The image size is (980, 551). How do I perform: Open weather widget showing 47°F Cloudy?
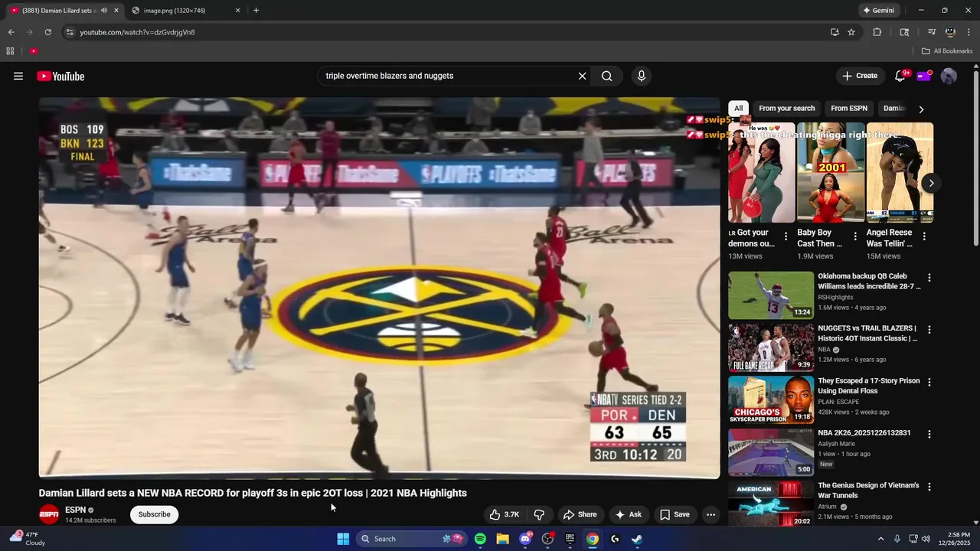coord(27,539)
